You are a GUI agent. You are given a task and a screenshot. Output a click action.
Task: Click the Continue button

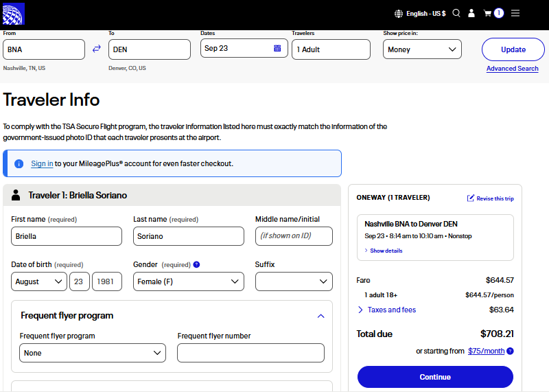pyautogui.click(x=435, y=377)
